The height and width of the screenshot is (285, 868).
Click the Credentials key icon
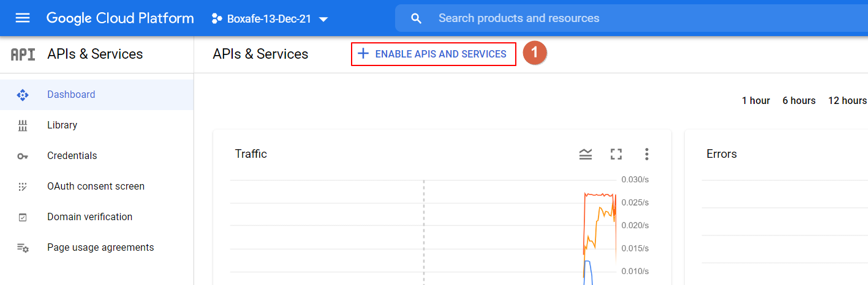point(23,156)
